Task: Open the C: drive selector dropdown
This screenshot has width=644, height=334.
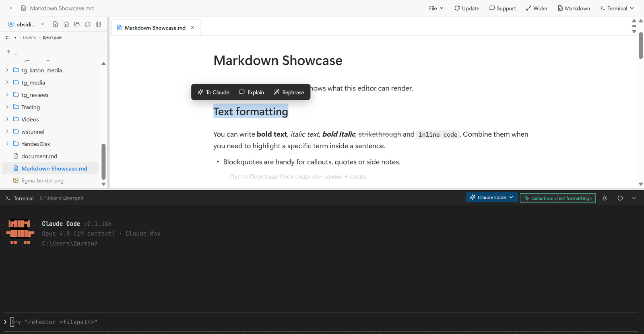Action: 11,37
